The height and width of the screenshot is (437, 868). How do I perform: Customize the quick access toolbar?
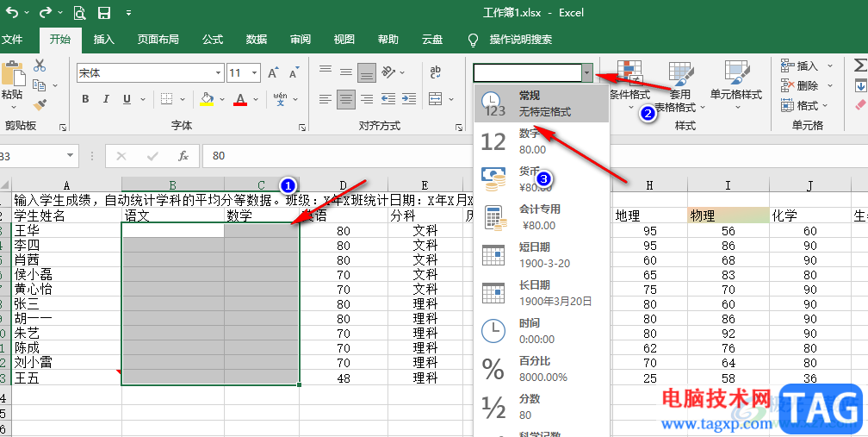point(128,13)
